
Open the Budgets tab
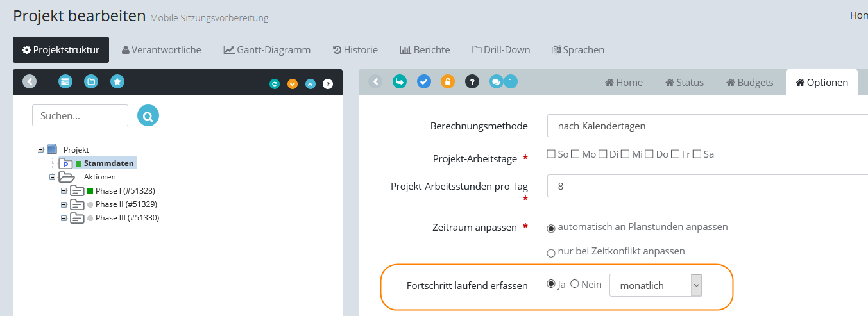click(x=749, y=82)
